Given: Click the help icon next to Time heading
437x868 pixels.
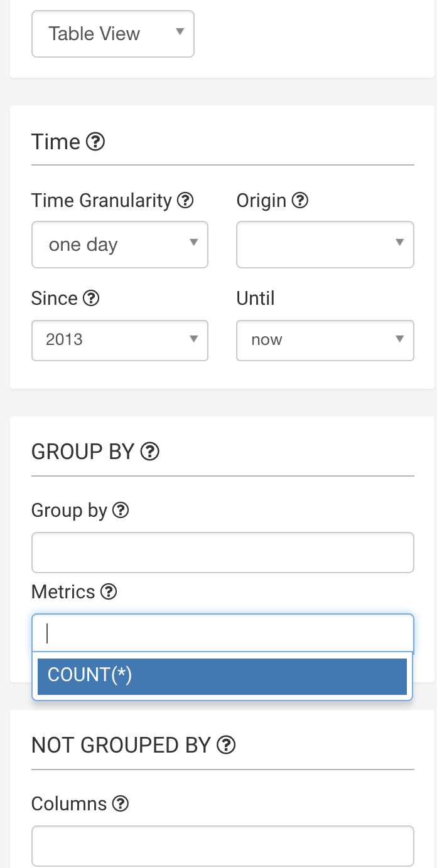Looking at the screenshot, I should click(x=95, y=142).
